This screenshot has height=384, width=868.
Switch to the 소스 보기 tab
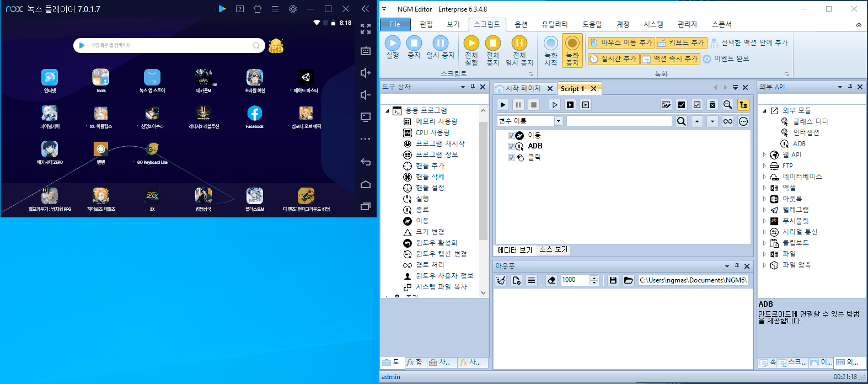[554, 249]
